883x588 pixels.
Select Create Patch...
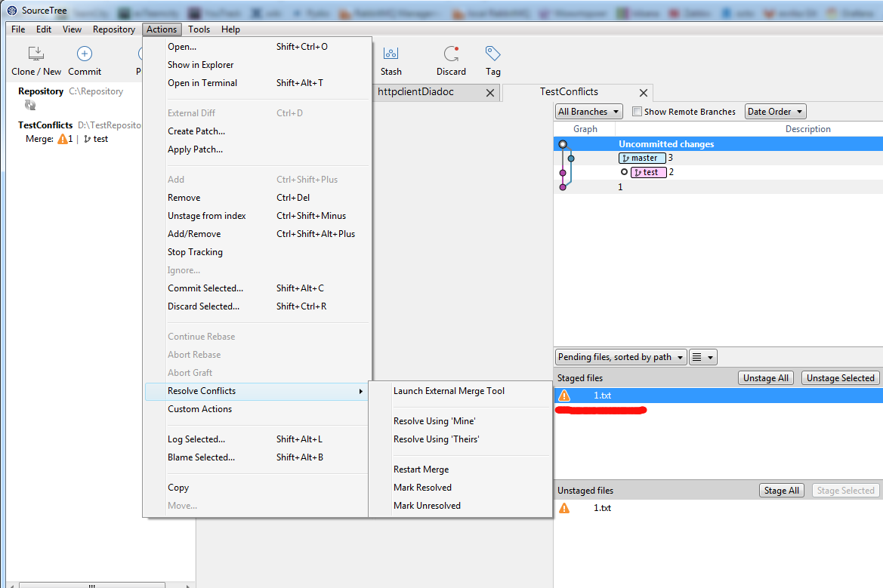click(x=258, y=131)
